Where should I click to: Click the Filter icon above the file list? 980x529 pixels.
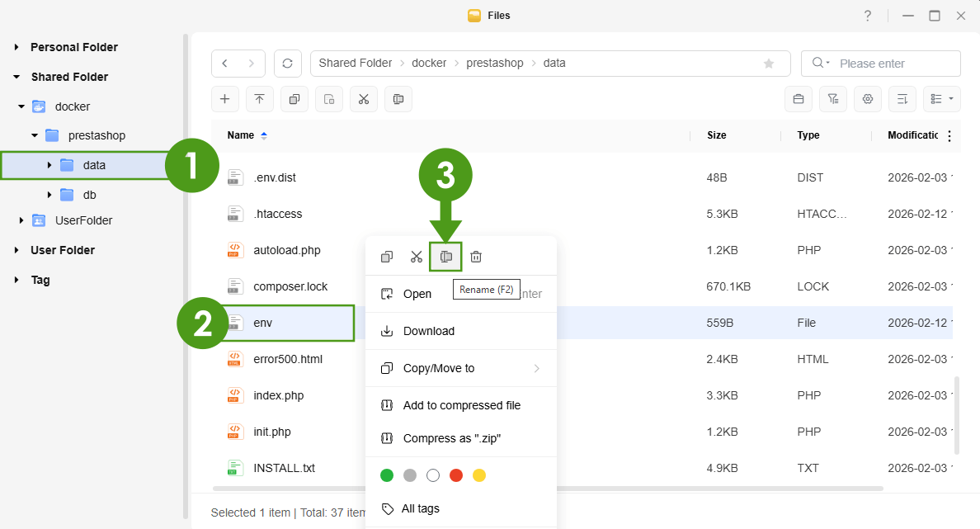click(832, 99)
